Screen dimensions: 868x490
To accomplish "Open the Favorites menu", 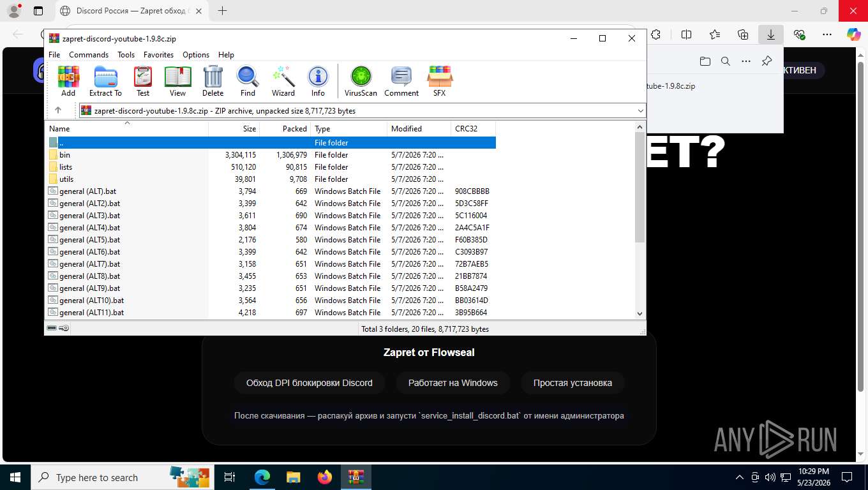I will [x=158, y=55].
